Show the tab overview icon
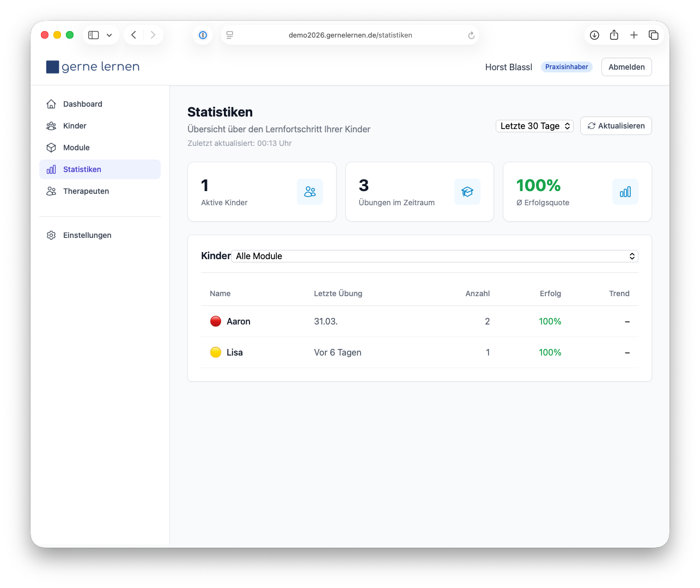 point(654,35)
